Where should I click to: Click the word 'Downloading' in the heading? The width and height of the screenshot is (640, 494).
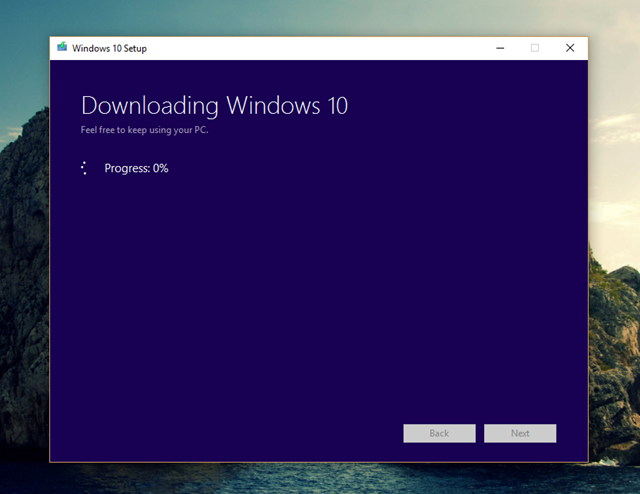pyautogui.click(x=150, y=106)
